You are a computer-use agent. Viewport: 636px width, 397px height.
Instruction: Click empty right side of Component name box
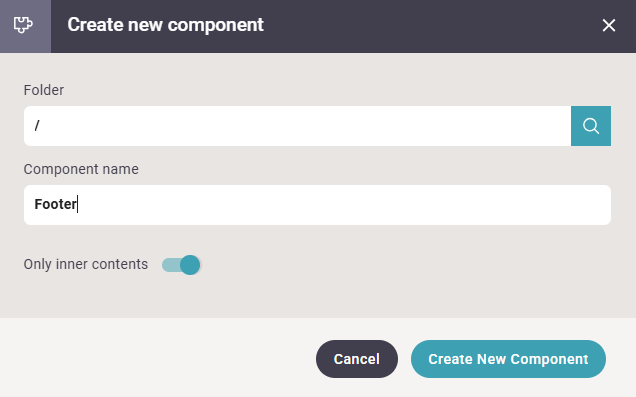[x=446, y=205]
